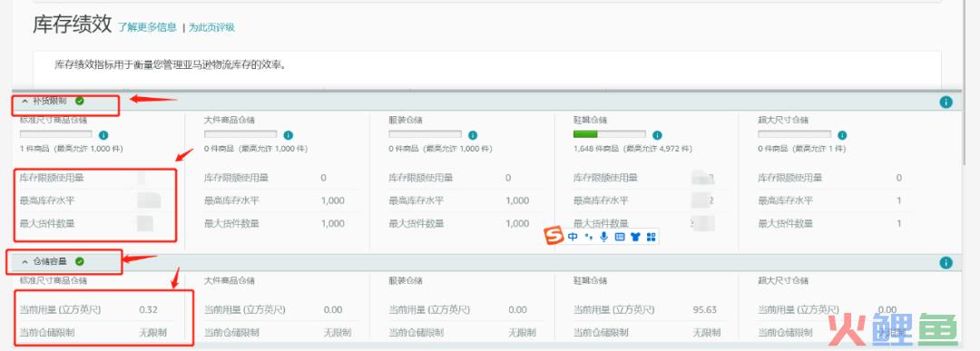Click the 仓储容量 section title
Viewport: 980px width, 351px height.
tap(50, 262)
